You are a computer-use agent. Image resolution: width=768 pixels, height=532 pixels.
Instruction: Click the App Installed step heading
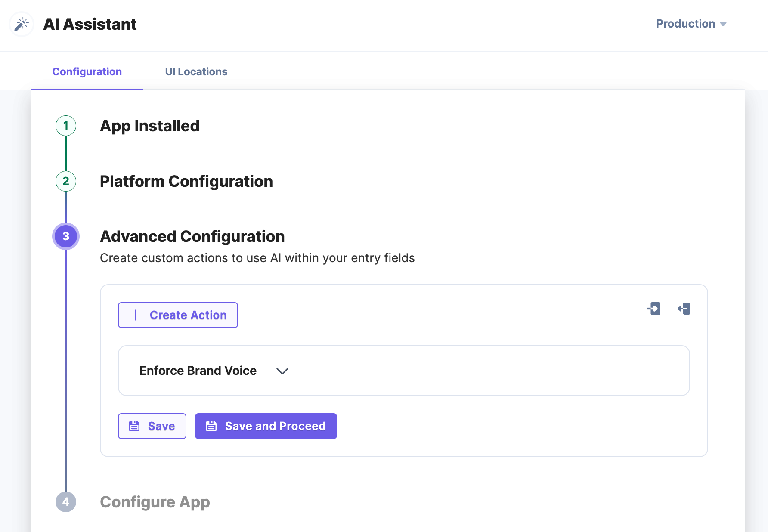point(150,126)
